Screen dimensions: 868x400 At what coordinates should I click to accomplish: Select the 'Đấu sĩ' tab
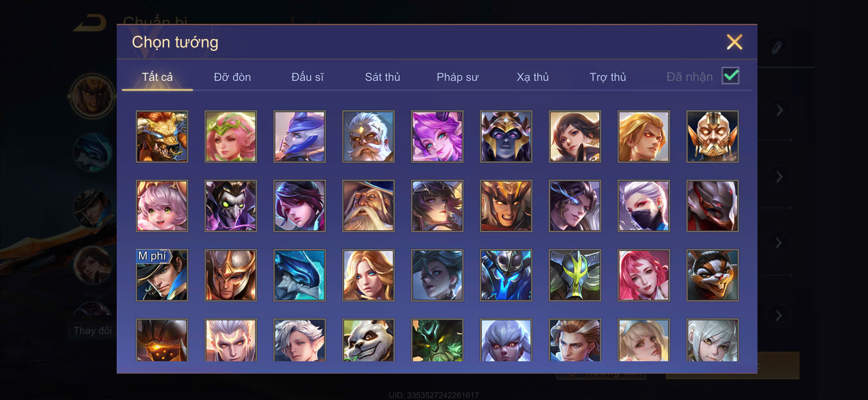pyautogui.click(x=307, y=77)
